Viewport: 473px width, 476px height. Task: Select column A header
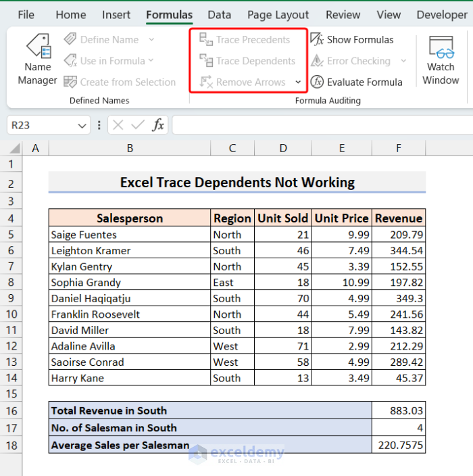point(36,149)
